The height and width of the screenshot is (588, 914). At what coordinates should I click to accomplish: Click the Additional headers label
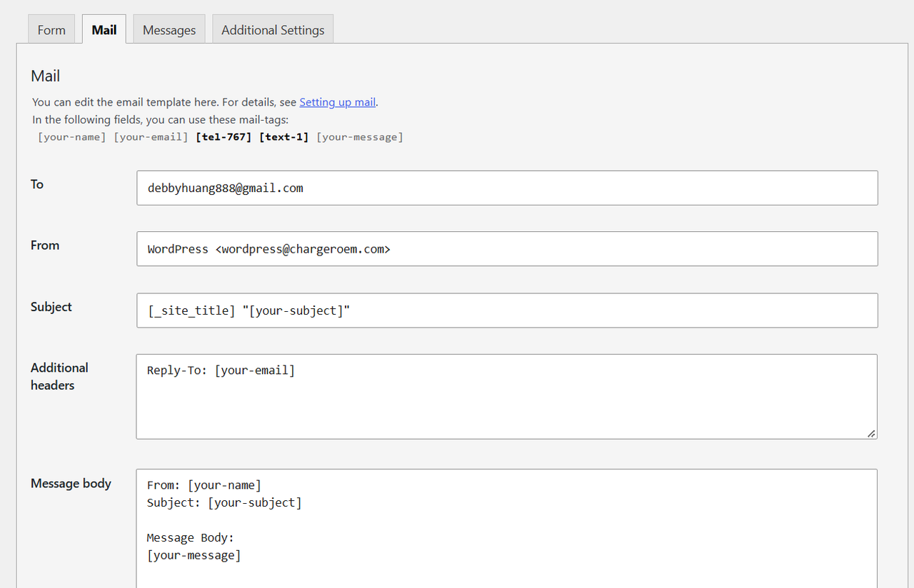point(59,376)
